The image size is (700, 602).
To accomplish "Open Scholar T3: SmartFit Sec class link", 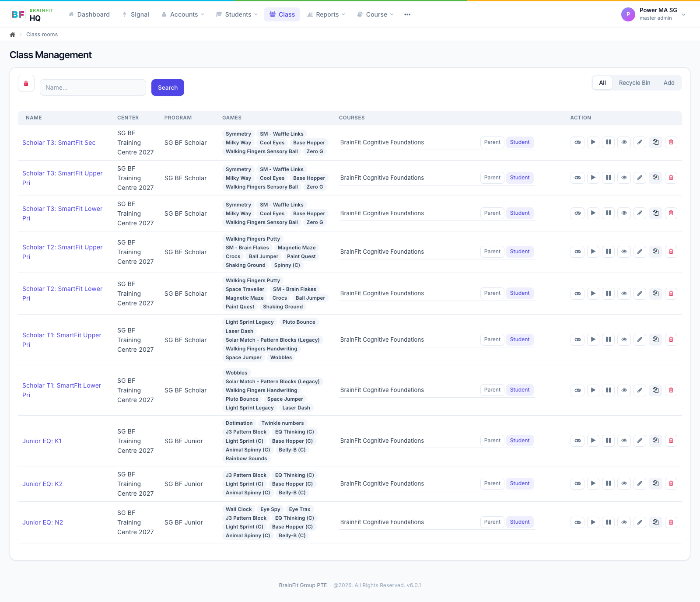I will click(59, 143).
